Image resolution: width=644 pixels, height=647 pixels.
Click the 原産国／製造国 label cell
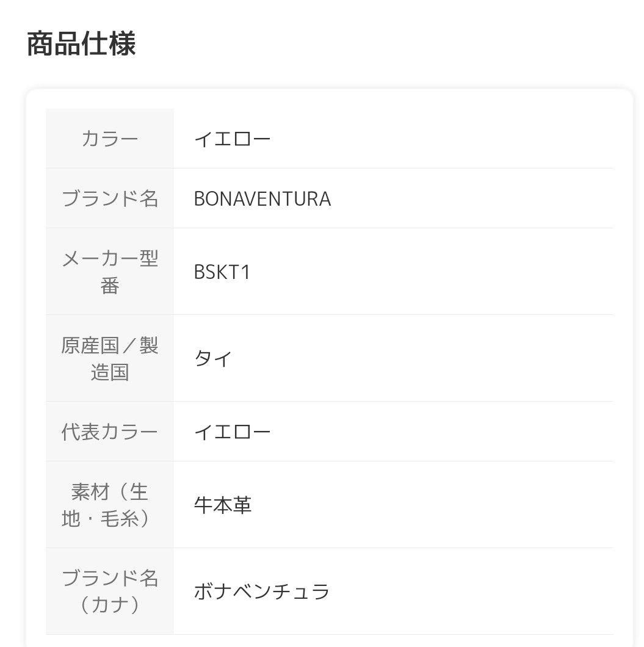pos(110,358)
